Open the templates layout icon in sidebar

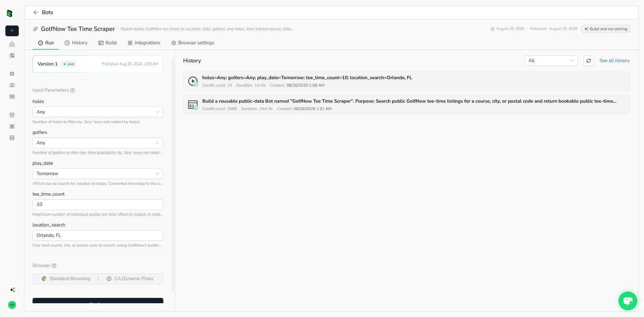tap(12, 55)
